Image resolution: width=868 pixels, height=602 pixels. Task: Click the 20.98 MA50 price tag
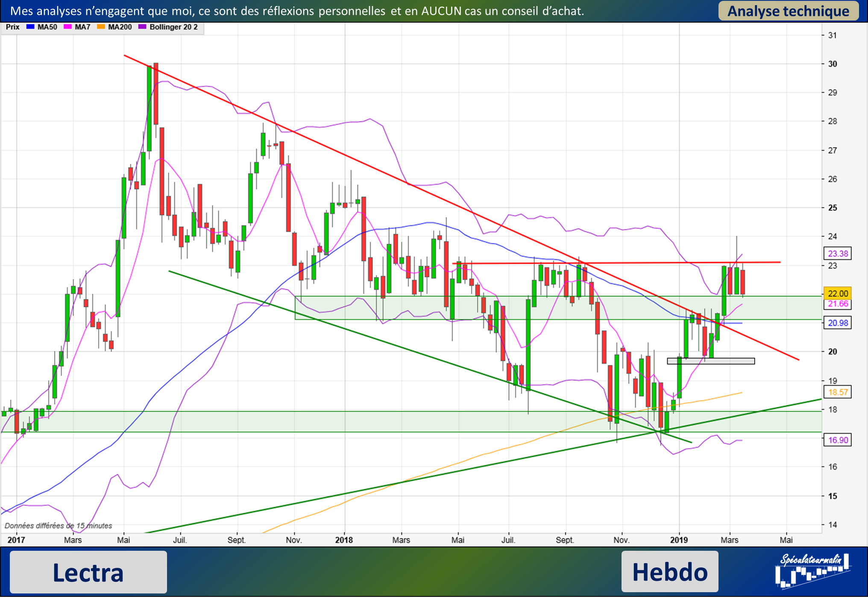837,323
